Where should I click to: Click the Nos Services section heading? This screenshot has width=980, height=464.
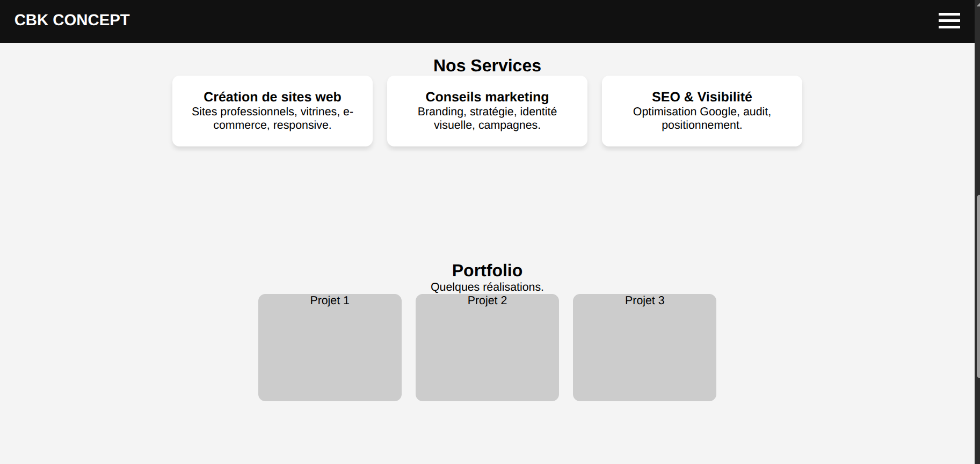pyautogui.click(x=487, y=65)
